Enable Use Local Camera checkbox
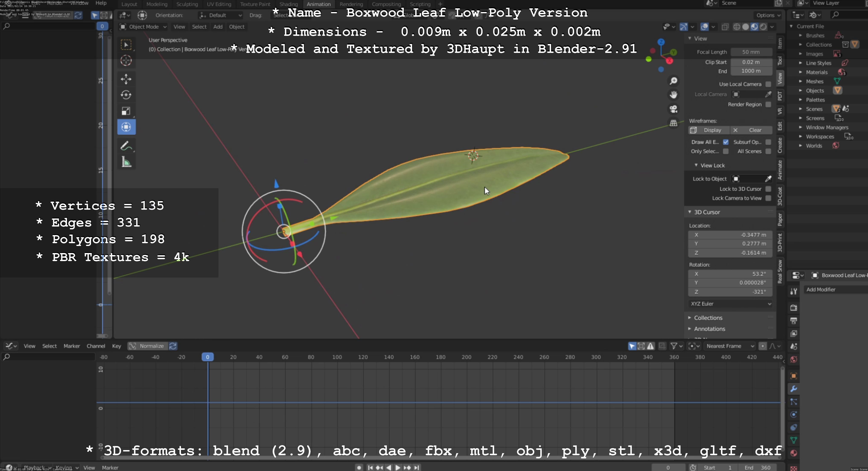Image resolution: width=868 pixels, height=471 pixels. point(768,84)
